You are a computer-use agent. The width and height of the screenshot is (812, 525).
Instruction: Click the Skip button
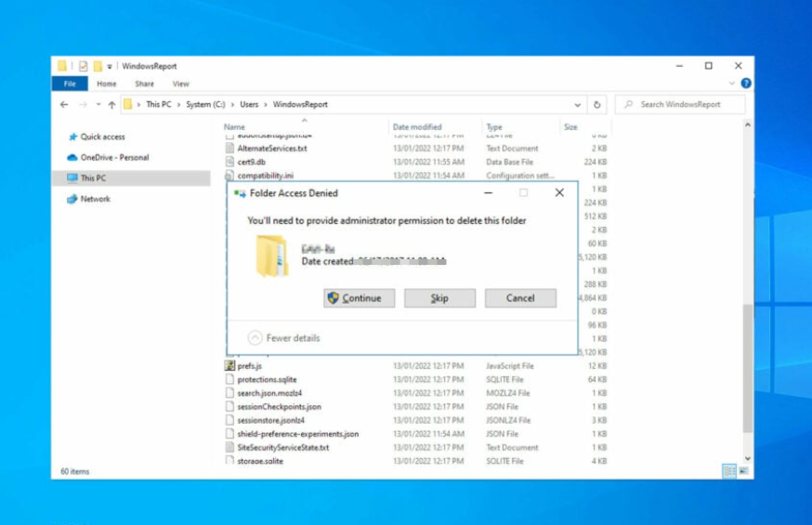439,298
